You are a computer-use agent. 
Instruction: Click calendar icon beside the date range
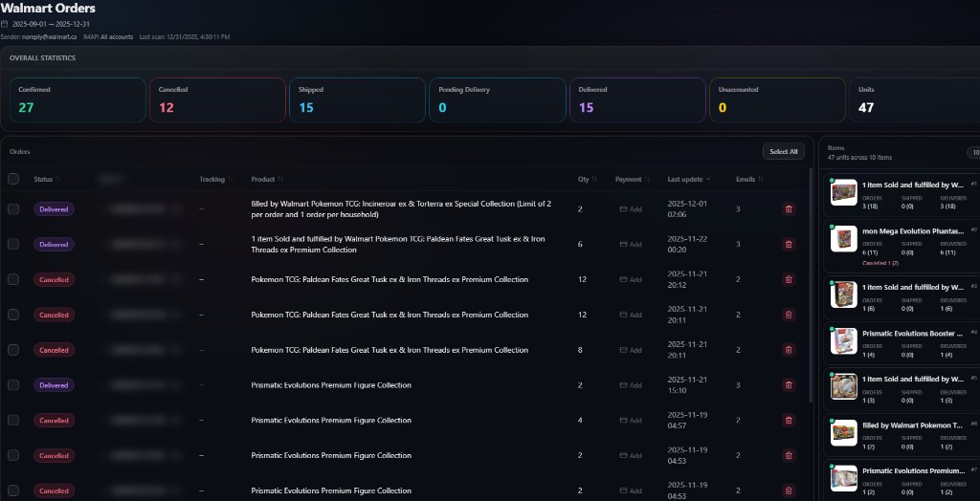pos(5,24)
